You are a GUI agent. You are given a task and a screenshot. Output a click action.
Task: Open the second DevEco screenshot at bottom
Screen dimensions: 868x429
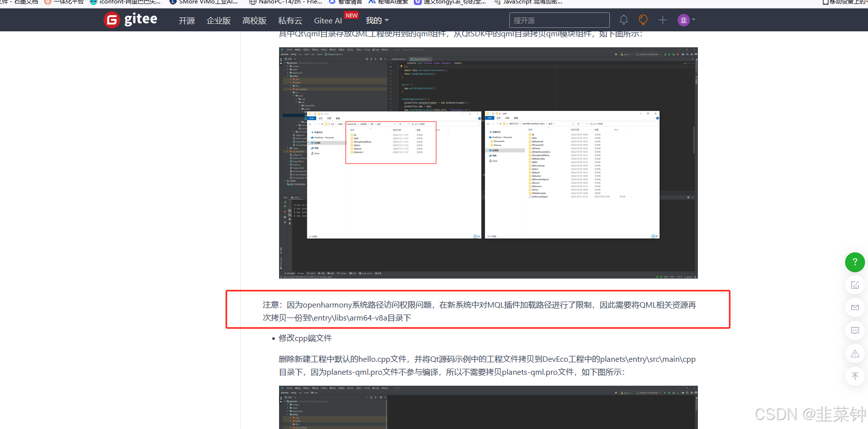pos(488,407)
